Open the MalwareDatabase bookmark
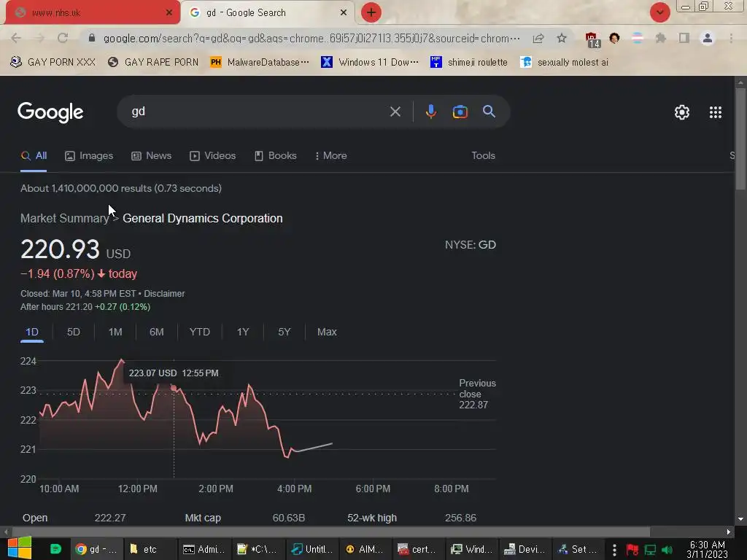 click(x=260, y=63)
